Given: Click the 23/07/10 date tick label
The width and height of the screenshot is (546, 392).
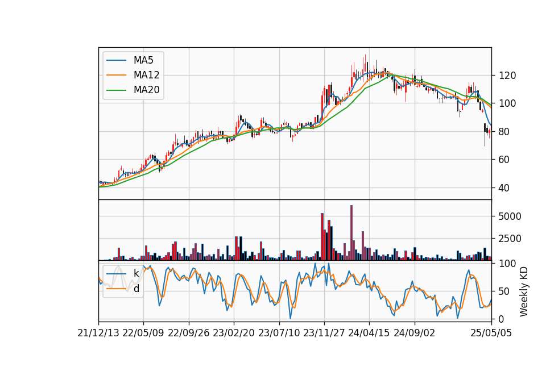Looking at the screenshot, I should [x=279, y=333].
